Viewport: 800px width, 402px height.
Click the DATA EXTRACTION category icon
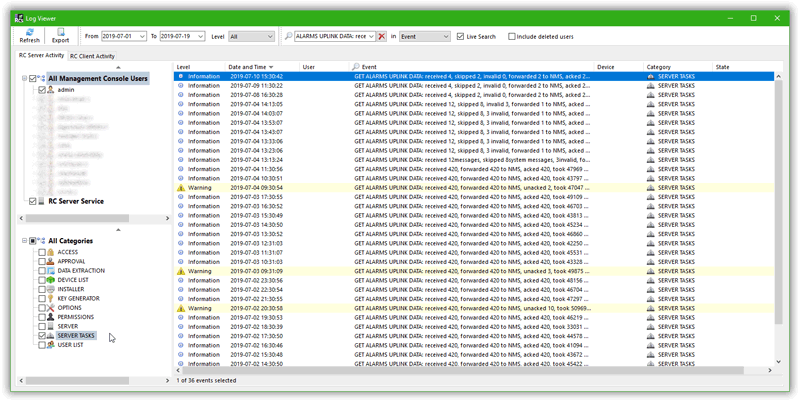51,270
